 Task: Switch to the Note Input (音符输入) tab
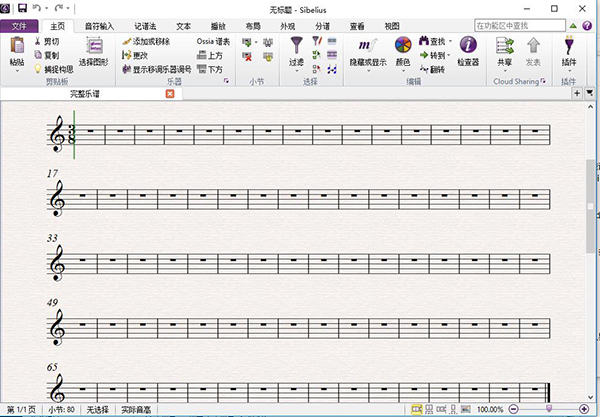pos(99,24)
